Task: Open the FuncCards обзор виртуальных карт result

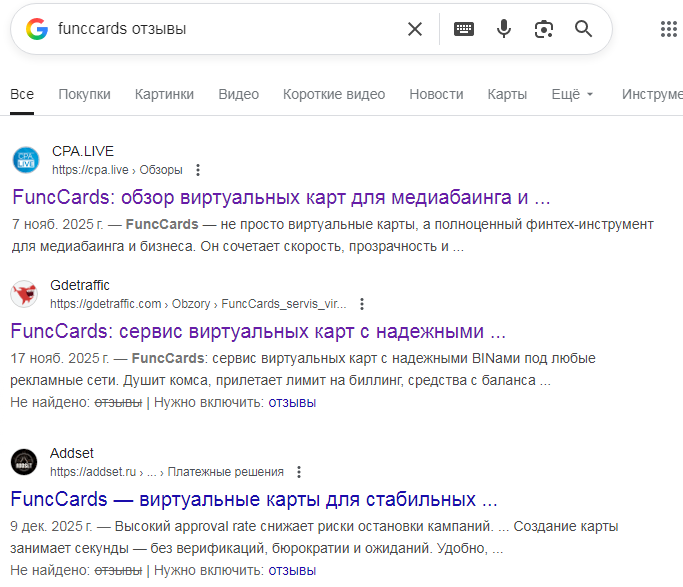Action: (281, 196)
